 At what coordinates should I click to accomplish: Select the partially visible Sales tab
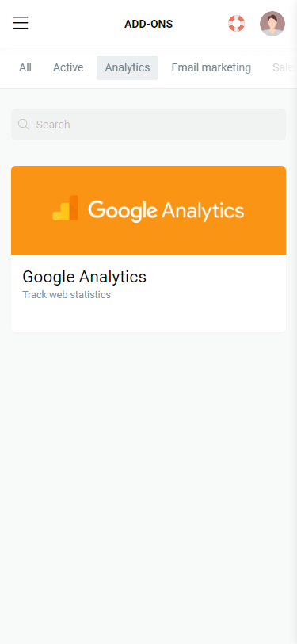[283, 67]
